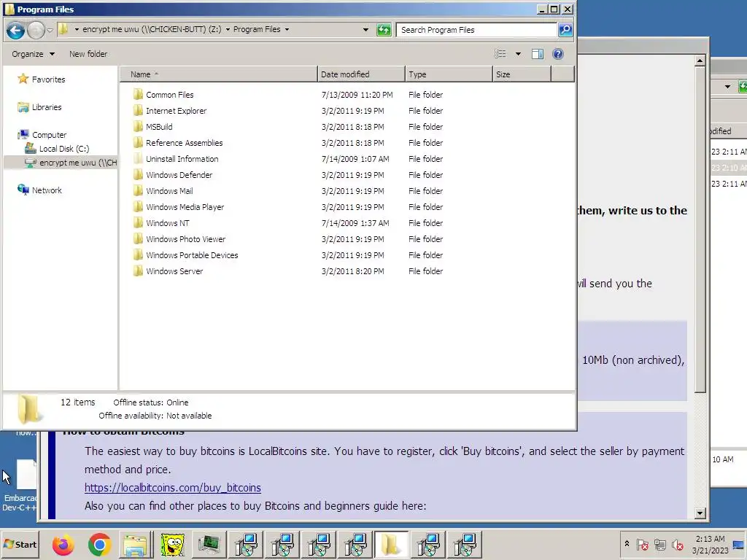
Task: Click the muted volume tray icon
Action: tap(677, 544)
